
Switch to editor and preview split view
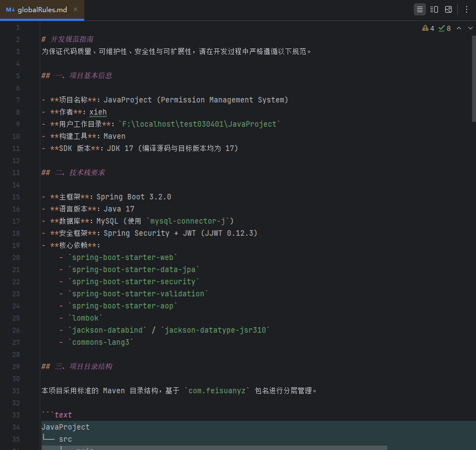point(434,9)
